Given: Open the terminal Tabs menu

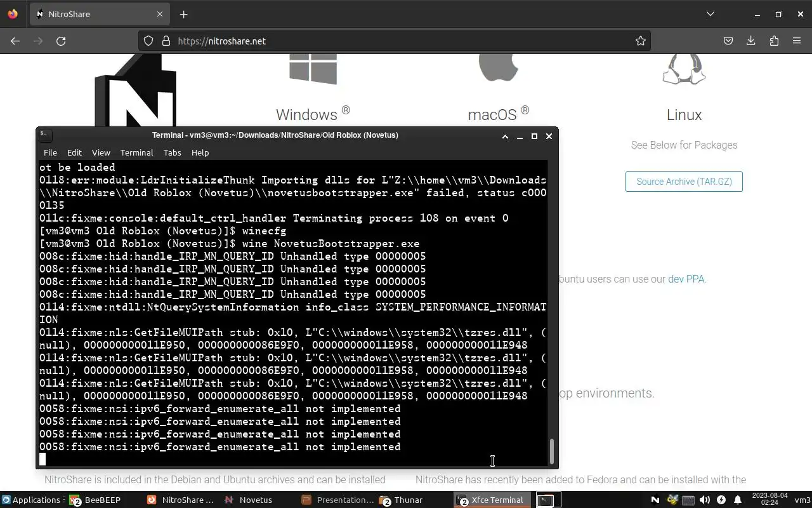Looking at the screenshot, I should [x=172, y=152].
